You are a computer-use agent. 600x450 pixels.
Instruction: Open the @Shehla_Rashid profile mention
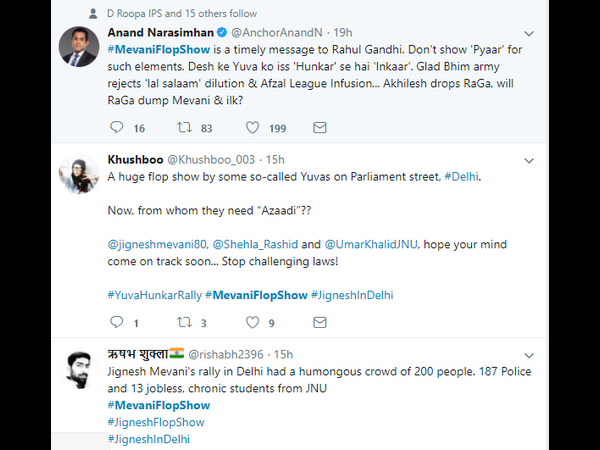tap(257, 242)
